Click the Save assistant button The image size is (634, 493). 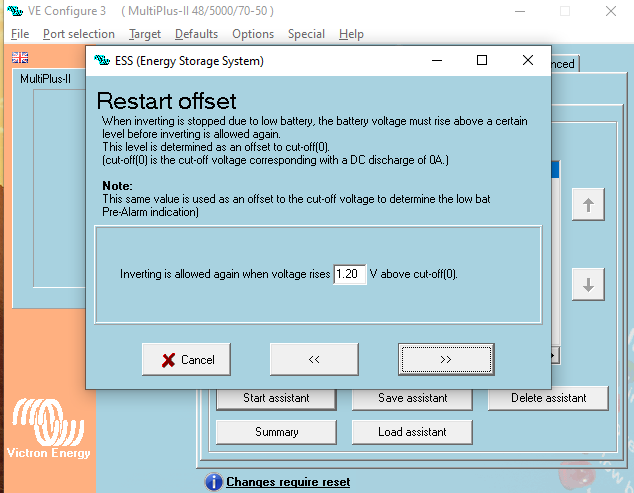pyautogui.click(x=412, y=398)
